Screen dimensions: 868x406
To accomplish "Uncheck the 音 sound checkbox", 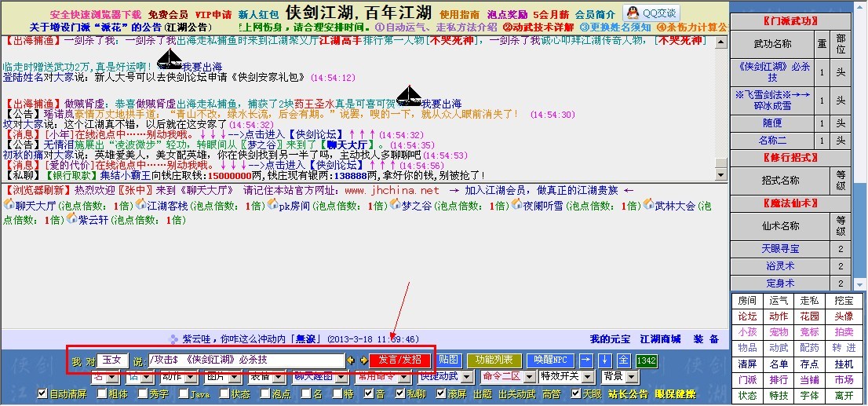I will coord(369,394).
